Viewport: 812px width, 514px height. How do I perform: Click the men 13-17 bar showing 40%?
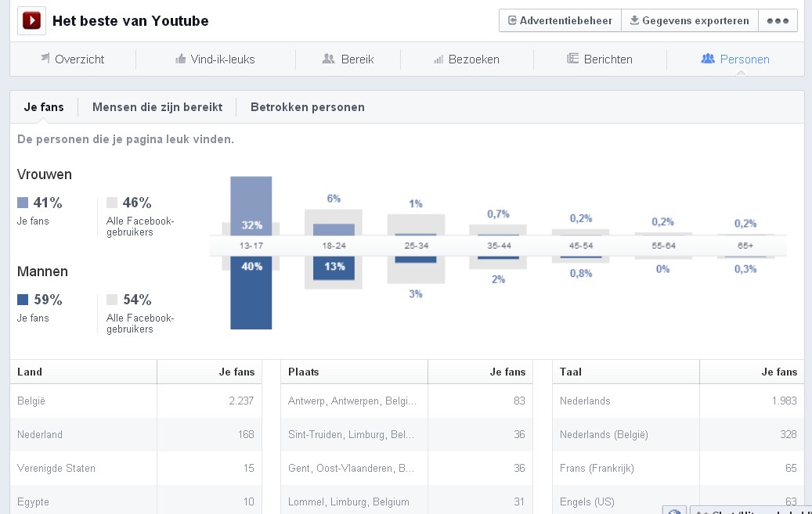click(x=251, y=293)
